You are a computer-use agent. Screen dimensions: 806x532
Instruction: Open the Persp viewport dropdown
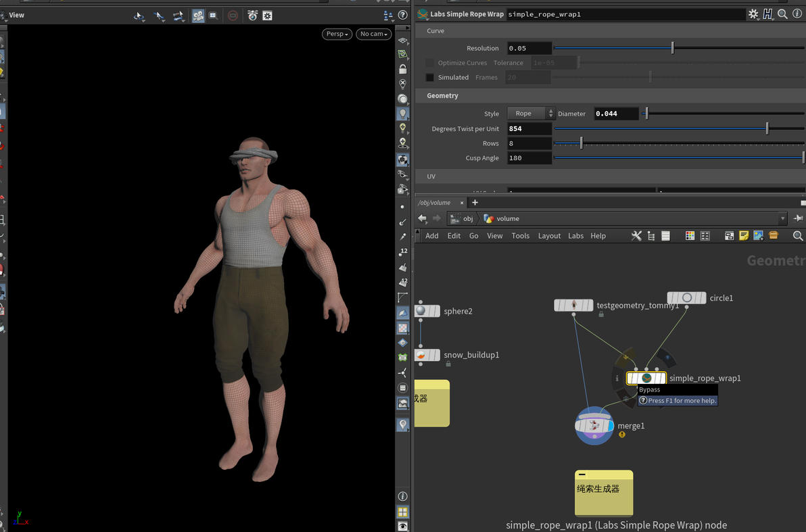tap(337, 34)
